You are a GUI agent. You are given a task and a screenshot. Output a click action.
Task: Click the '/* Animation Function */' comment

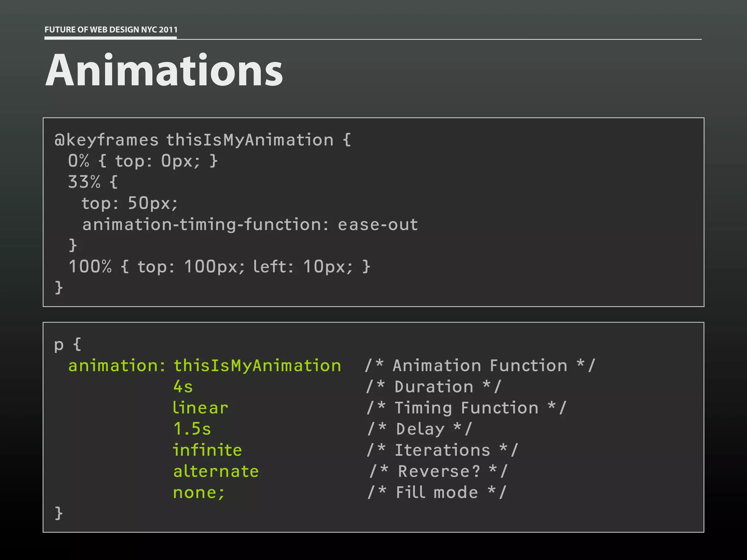click(480, 366)
